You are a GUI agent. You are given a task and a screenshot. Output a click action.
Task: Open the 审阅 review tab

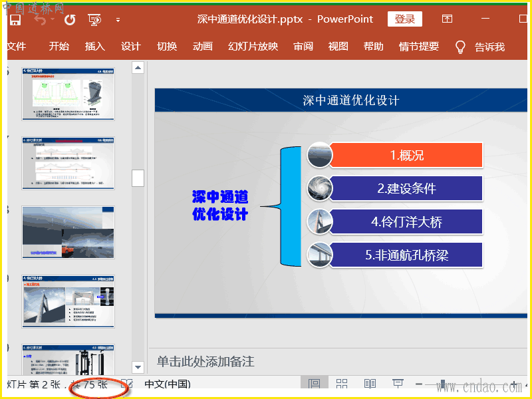click(x=303, y=46)
